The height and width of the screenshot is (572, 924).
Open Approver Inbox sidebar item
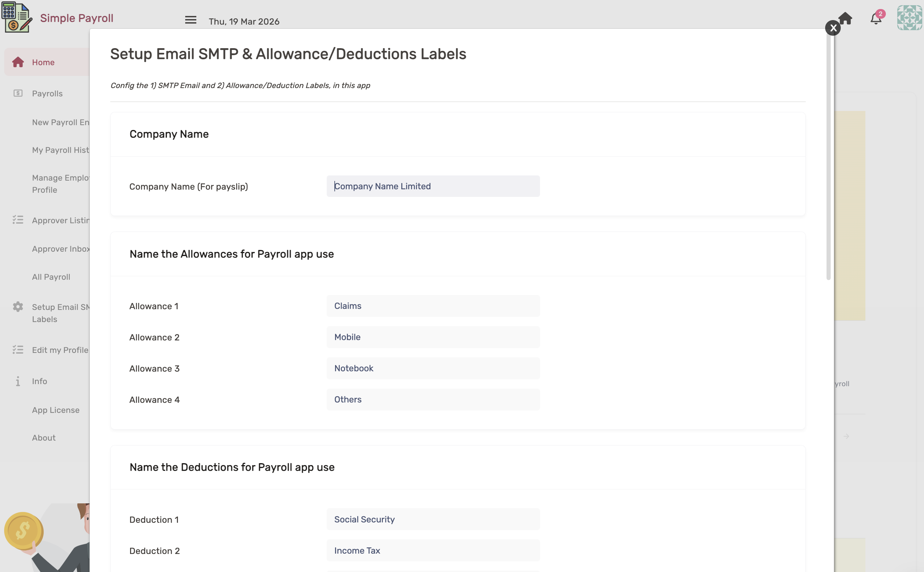pos(61,249)
